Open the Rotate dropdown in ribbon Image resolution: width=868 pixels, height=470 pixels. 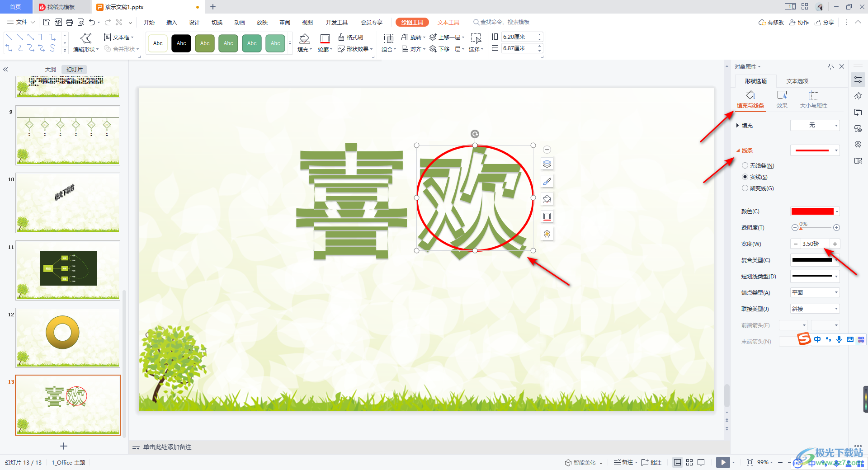click(x=413, y=37)
